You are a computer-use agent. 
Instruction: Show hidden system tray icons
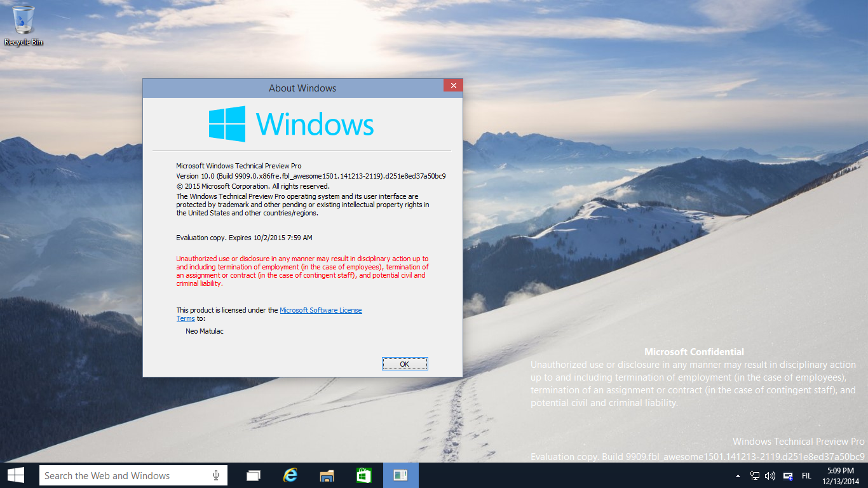tap(737, 475)
